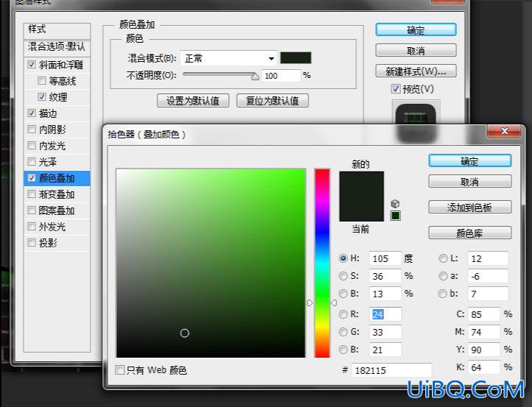Click the K field showing 64

click(x=484, y=367)
